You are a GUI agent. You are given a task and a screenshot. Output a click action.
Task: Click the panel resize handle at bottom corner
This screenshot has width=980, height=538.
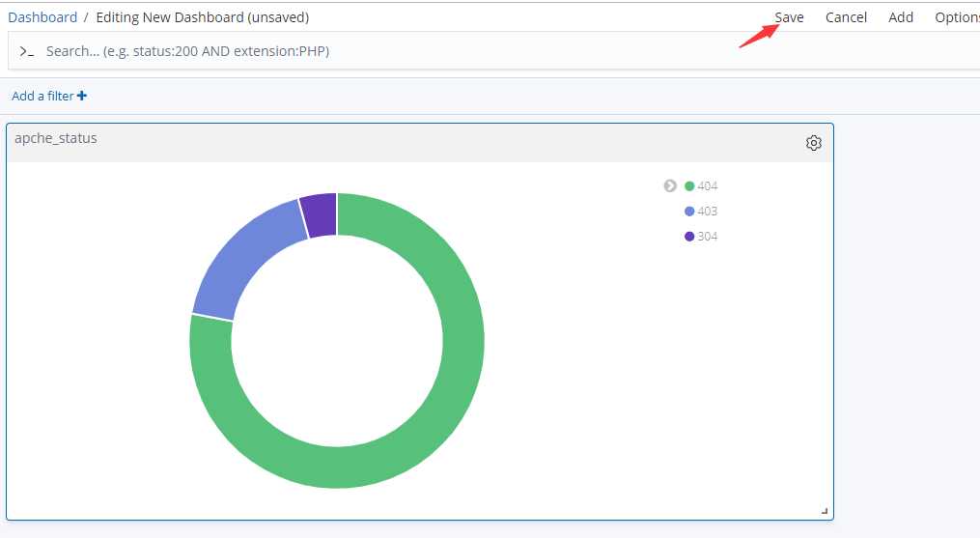[825, 511]
